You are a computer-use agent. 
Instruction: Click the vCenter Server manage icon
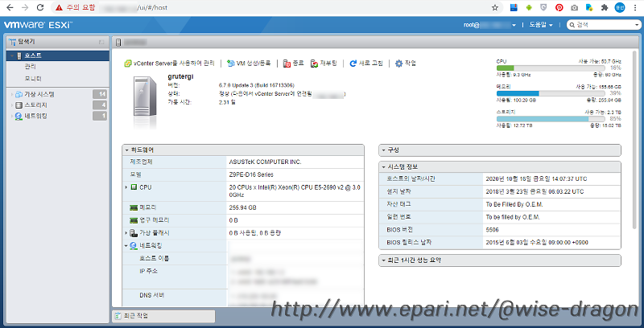pos(128,64)
